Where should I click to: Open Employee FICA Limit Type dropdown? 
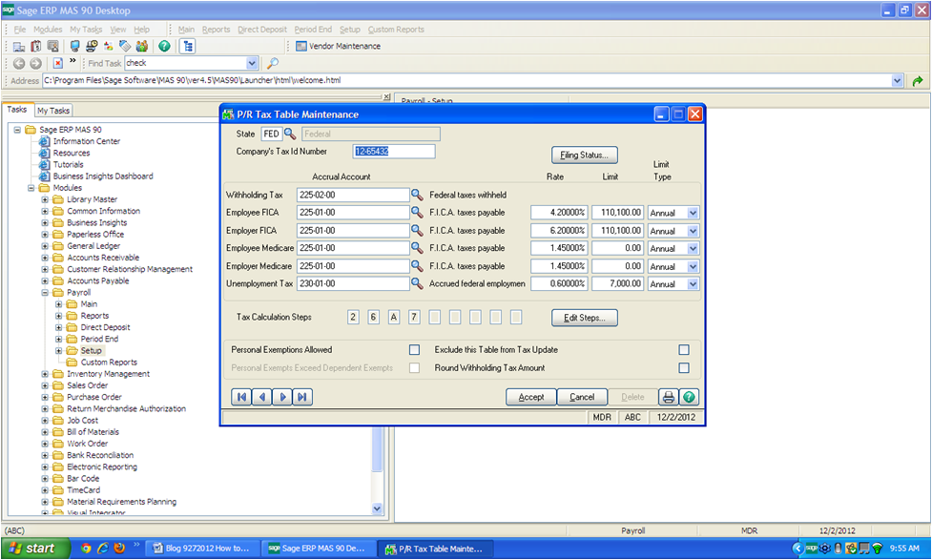tap(693, 213)
